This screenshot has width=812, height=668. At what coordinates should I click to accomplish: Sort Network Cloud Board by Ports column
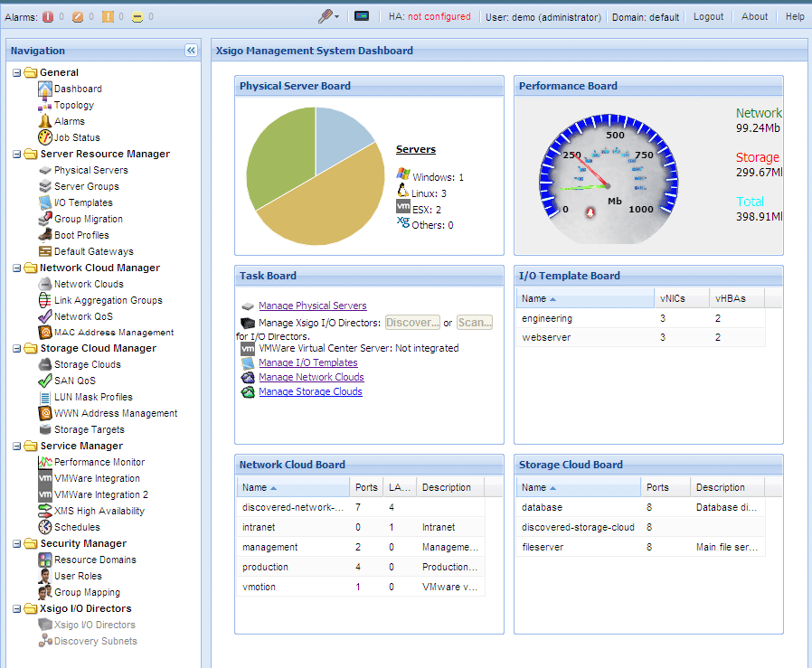click(x=366, y=488)
